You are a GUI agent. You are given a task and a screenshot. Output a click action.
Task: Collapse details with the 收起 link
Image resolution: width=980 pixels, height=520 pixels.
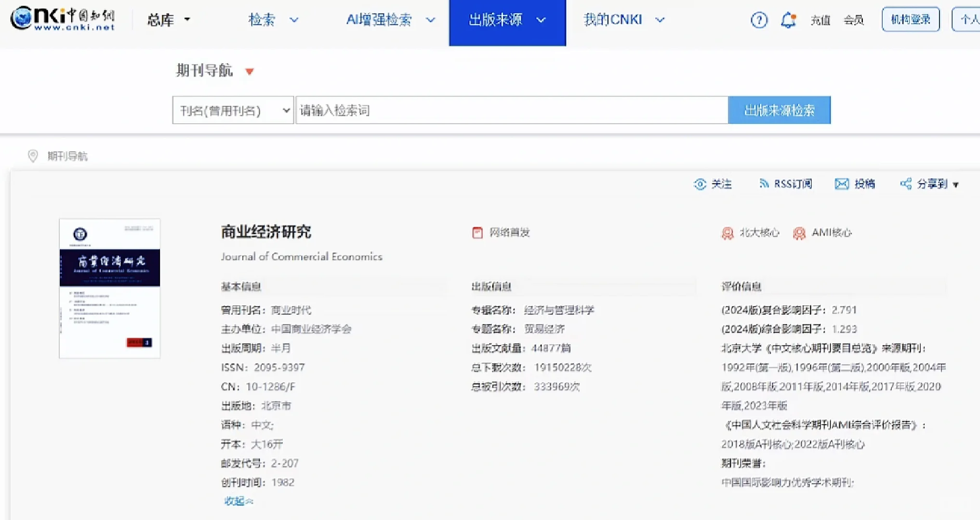pos(238,501)
